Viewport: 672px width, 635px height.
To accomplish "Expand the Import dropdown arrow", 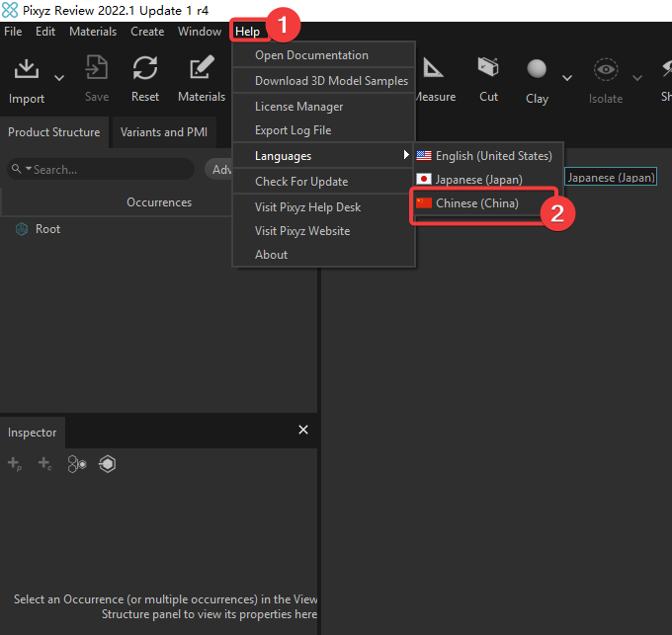I will click(x=59, y=78).
